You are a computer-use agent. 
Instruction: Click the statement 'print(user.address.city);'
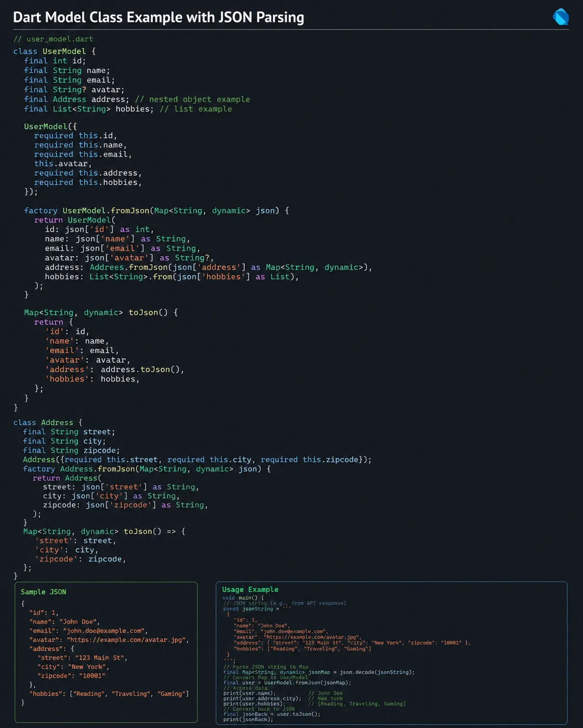(x=262, y=698)
